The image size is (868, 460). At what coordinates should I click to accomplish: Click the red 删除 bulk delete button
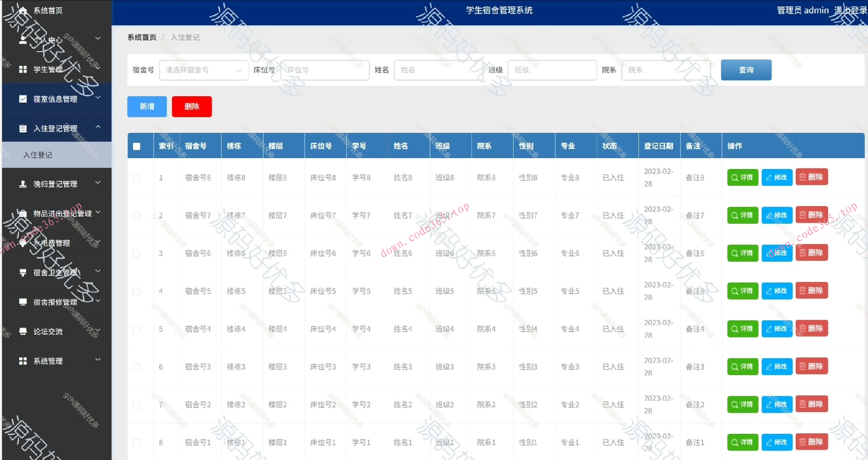[192, 106]
